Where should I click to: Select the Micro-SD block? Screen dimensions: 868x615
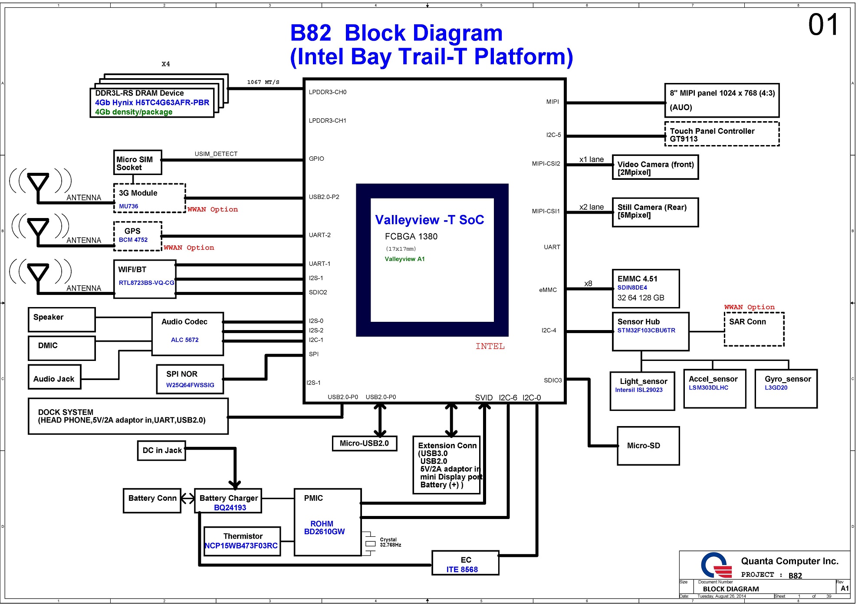(x=648, y=446)
